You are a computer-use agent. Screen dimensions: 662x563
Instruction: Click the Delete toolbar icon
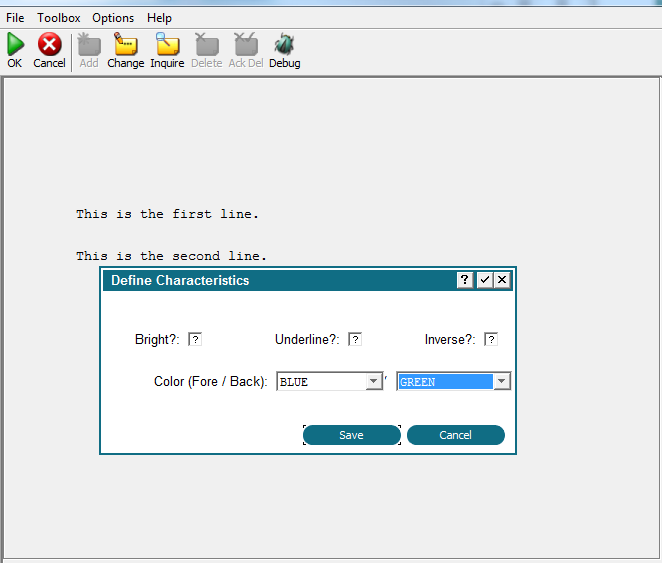[x=207, y=44]
